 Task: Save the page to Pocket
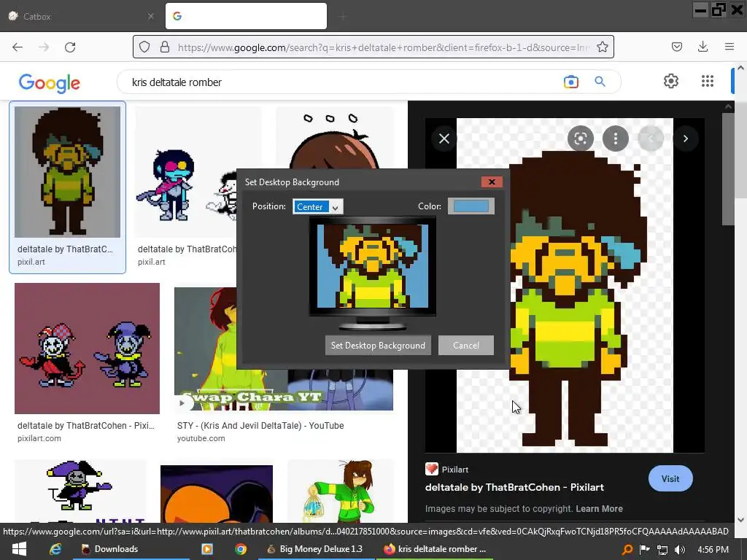pyautogui.click(x=676, y=47)
